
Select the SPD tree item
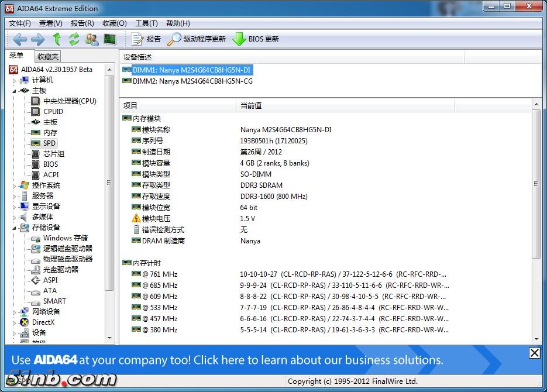49,143
